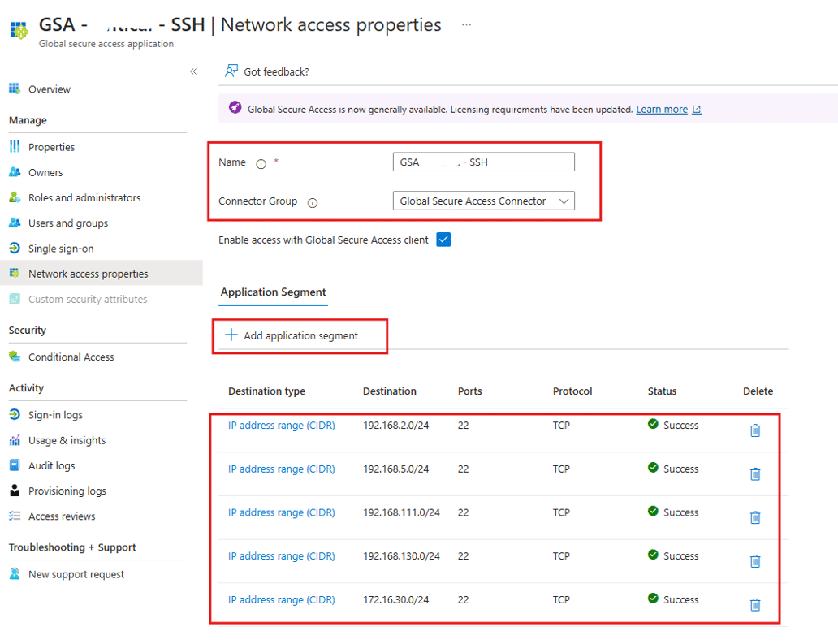The image size is (838, 644).
Task: Open Owners menu item
Action: (x=45, y=173)
